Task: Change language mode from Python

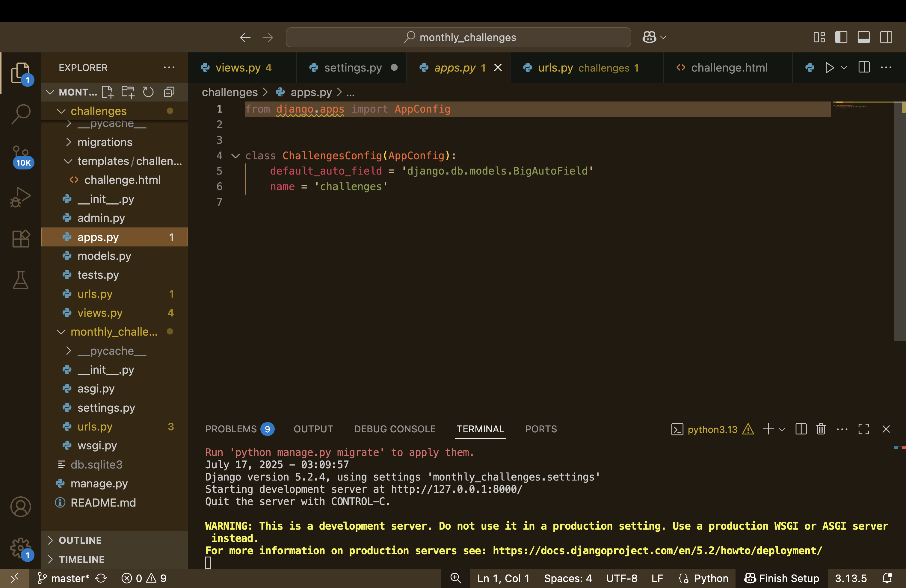Action: [x=711, y=578]
